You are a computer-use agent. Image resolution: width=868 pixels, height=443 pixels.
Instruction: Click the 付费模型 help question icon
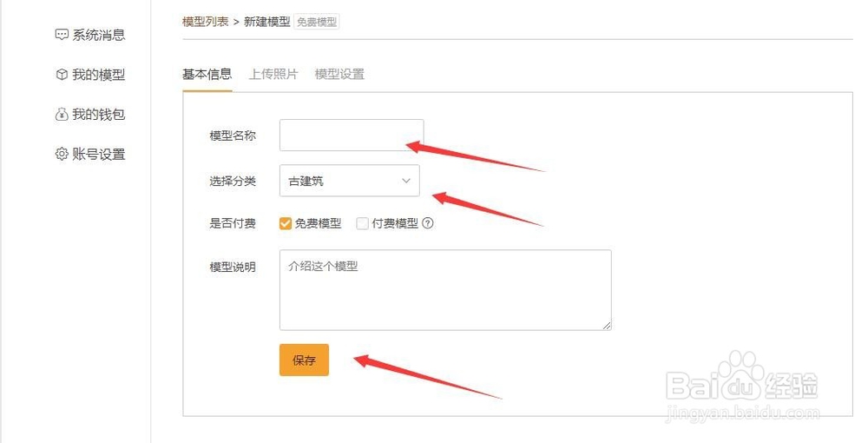(427, 223)
